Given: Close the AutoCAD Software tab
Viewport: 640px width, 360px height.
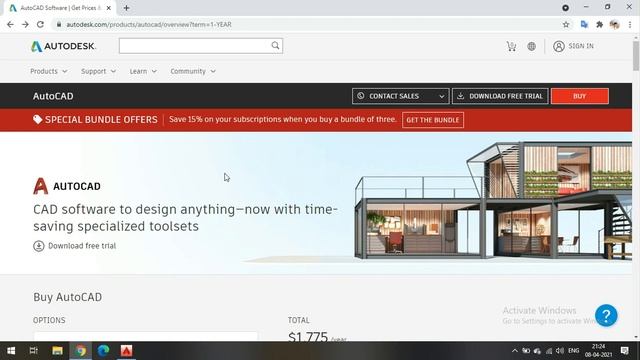Looking at the screenshot, I should [109, 8].
